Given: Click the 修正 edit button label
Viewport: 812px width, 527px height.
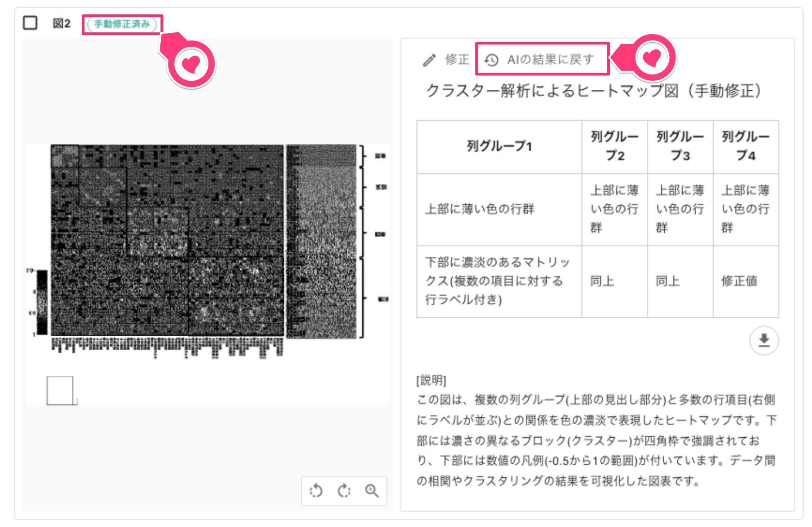Looking at the screenshot, I should click(x=457, y=59).
